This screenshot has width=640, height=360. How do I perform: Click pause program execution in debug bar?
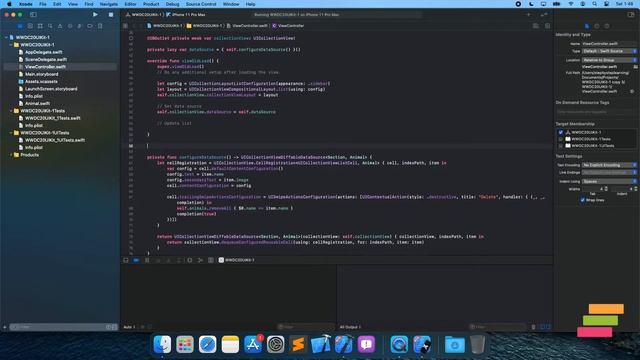click(147, 260)
